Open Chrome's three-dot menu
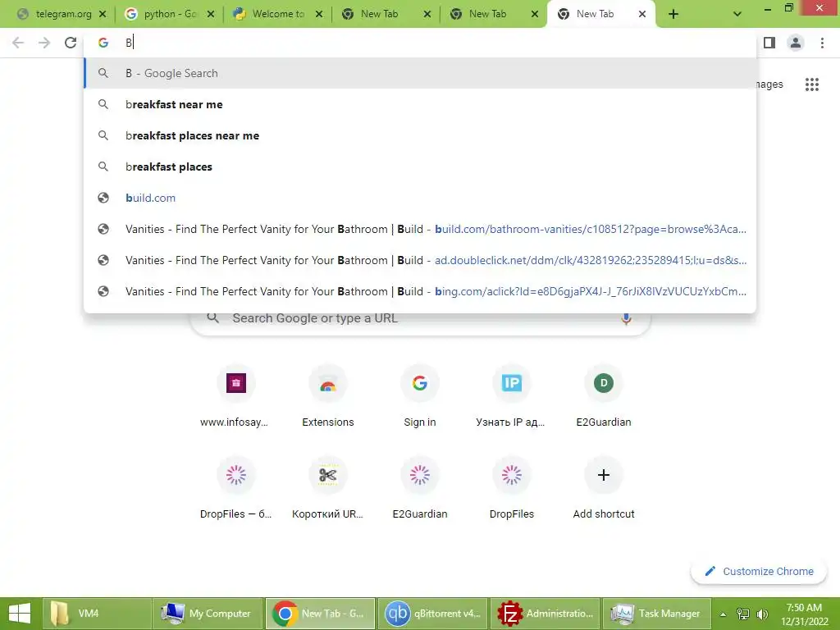The height and width of the screenshot is (630, 840). click(822, 43)
